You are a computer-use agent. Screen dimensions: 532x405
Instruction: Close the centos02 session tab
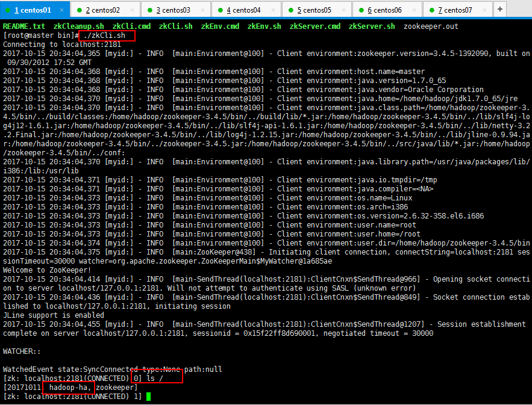[133, 10]
